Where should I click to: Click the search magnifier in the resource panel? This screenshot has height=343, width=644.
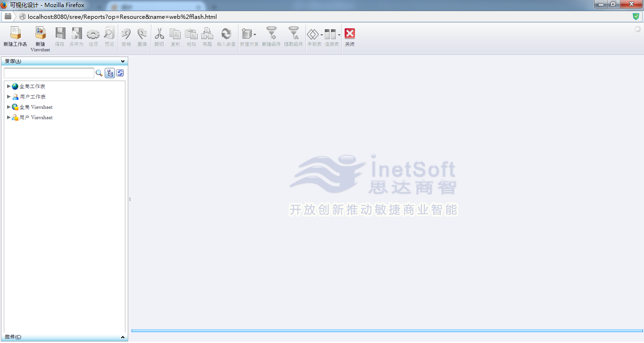[x=99, y=73]
